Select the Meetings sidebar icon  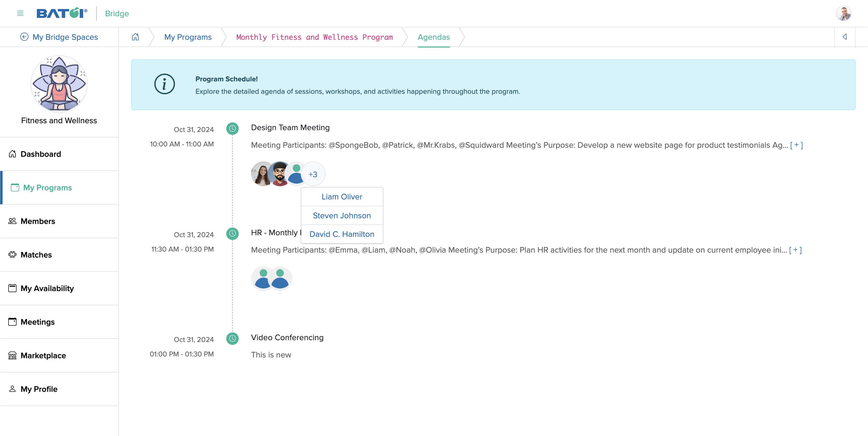click(12, 321)
